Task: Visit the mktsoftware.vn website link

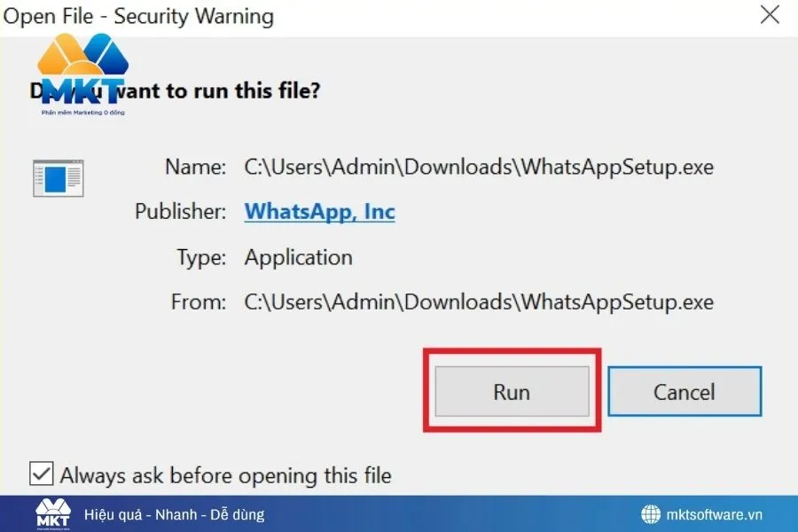Action: [714, 513]
